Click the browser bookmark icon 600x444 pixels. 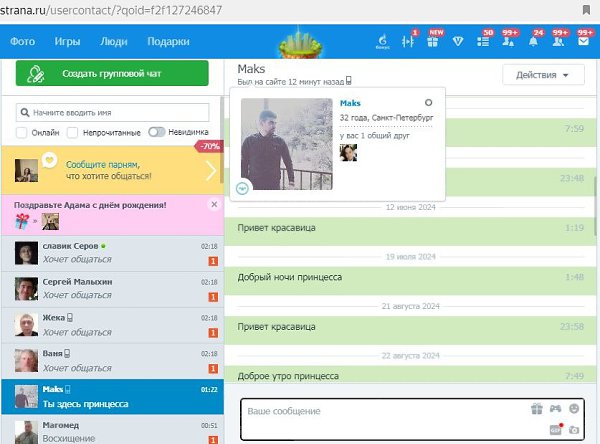click(x=586, y=10)
